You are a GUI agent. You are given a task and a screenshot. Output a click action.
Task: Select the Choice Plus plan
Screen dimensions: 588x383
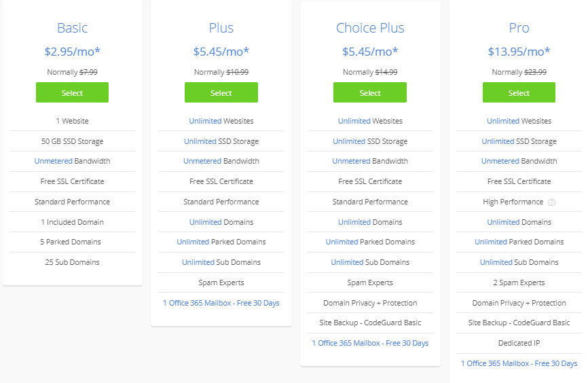click(370, 93)
